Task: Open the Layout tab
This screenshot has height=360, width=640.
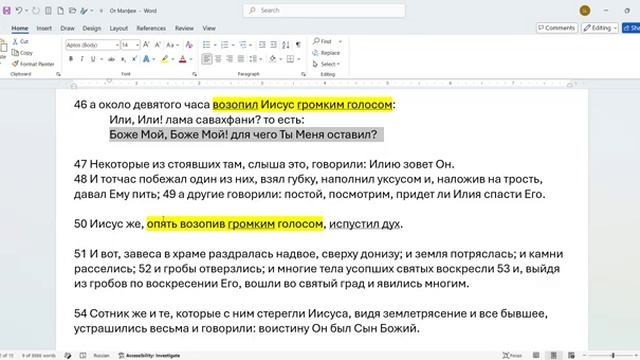Action: [119, 28]
